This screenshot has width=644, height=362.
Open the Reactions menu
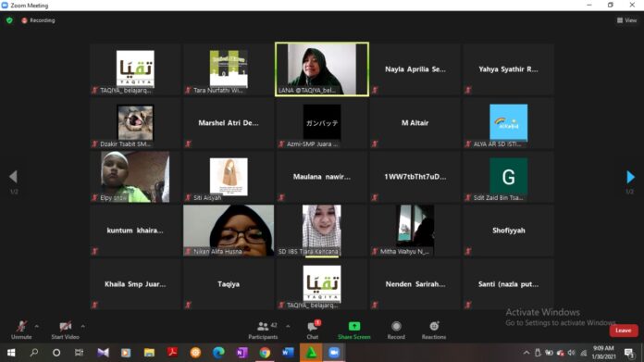tap(434, 330)
